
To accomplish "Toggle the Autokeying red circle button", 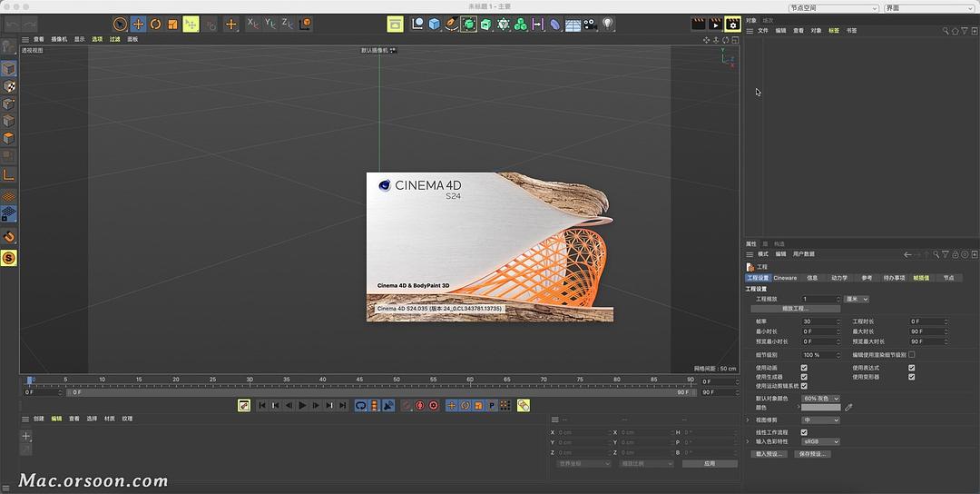I will 420,406.
